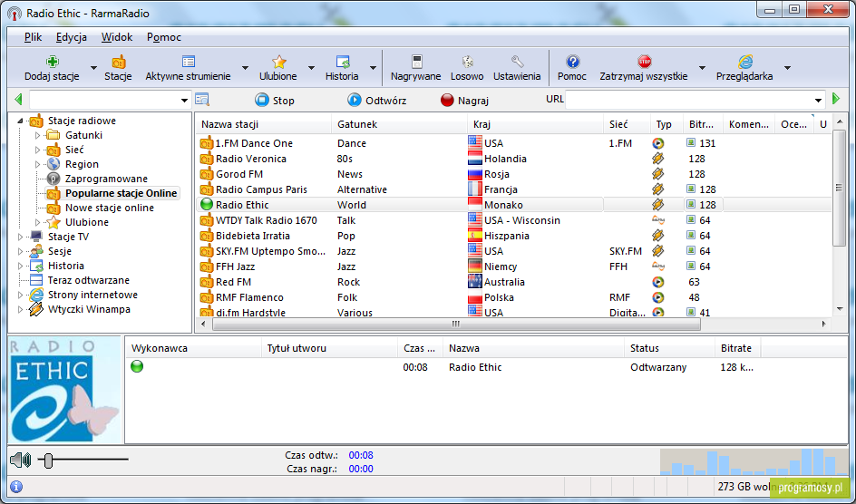Viewport: 856px width, 504px height.
Task: Click the Dodaj stacje toolbar icon
Action: [x=53, y=61]
